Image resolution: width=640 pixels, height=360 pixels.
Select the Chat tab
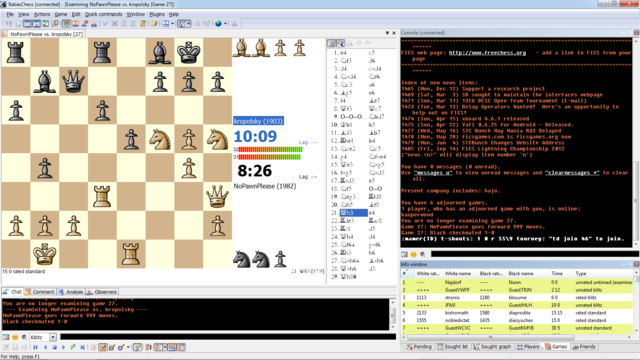[x=12, y=292]
